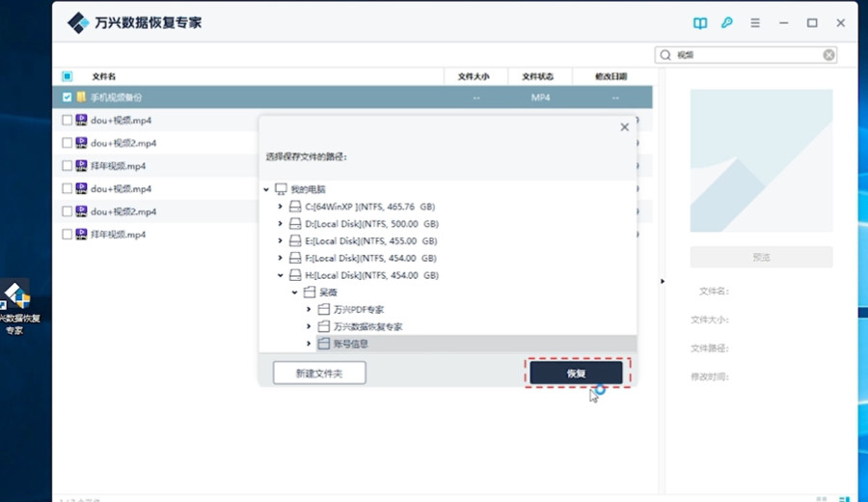Close the save path dialog
868x502 pixels.
(624, 126)
